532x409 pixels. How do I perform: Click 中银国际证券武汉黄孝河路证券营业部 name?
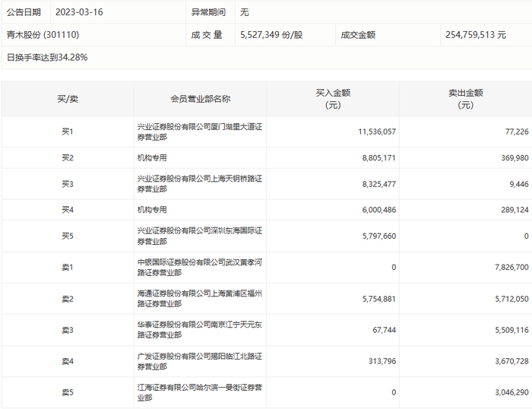coord(199,267)
